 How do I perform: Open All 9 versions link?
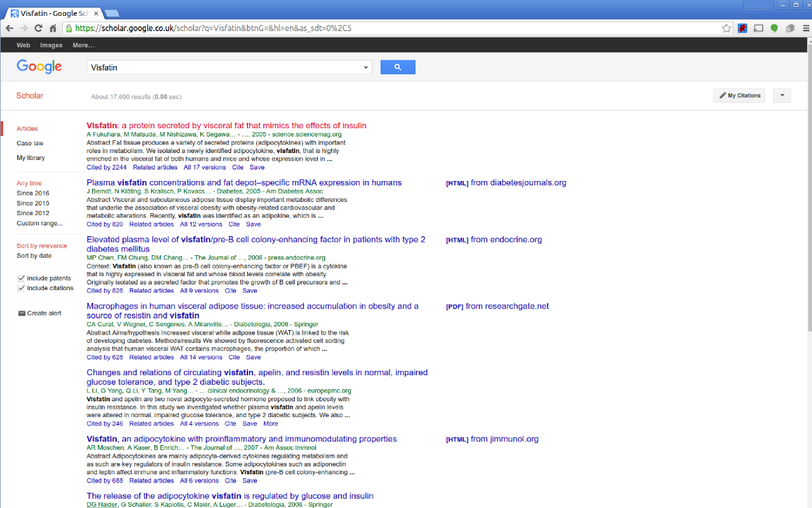click(x=199, y=291)
